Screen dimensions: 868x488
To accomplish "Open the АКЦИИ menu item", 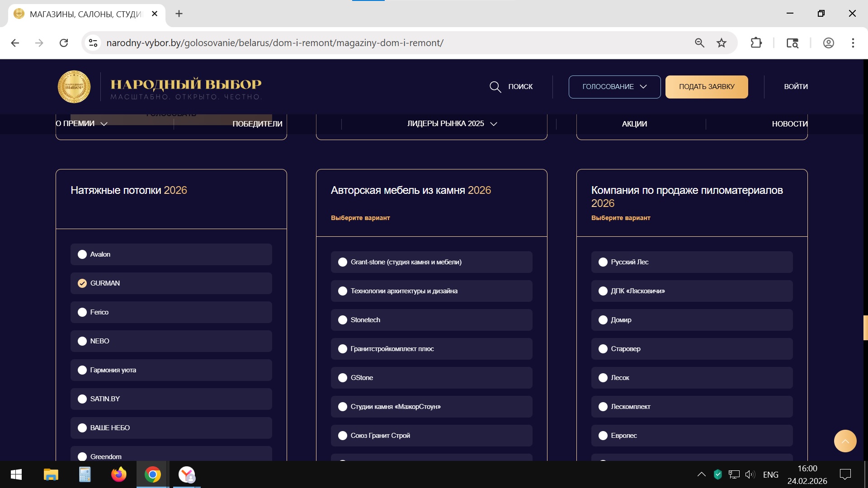I will 634,124.
